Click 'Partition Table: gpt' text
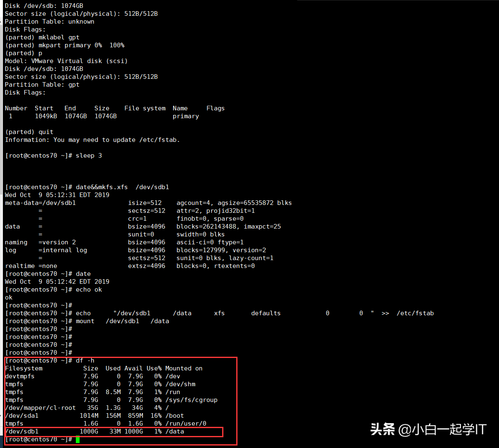Viewport: 499px width, 448px height. click(42, 85)
